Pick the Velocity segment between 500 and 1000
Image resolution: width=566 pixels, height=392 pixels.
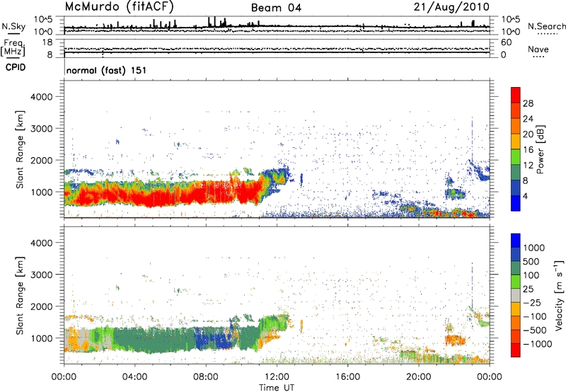point(516,254)
